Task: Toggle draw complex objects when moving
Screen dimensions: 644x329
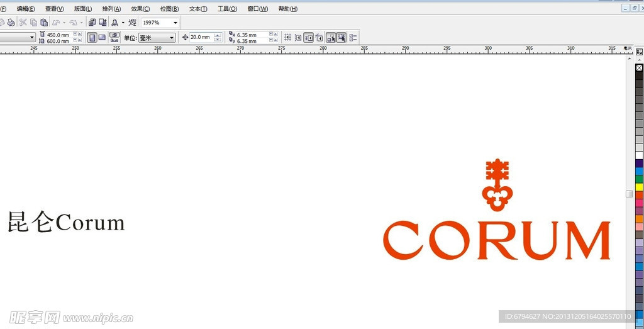Action: click(x=331, y=38)
